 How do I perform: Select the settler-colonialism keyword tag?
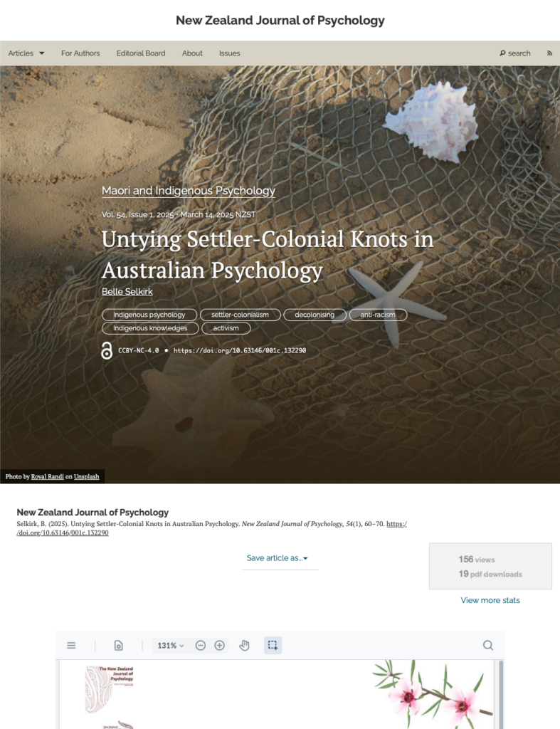(241, 315)
